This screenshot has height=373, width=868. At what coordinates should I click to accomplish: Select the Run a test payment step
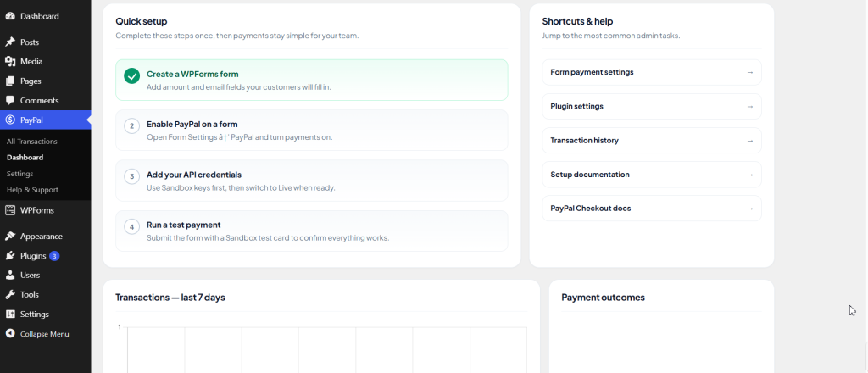click(x=312, y=231)
